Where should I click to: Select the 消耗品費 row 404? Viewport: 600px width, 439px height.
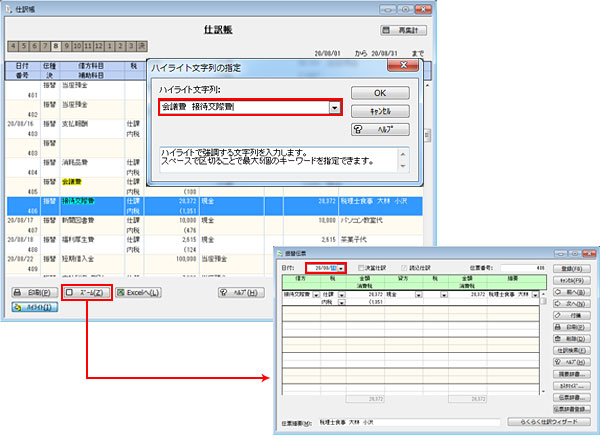pyautogui.click(x=76, y=167)
